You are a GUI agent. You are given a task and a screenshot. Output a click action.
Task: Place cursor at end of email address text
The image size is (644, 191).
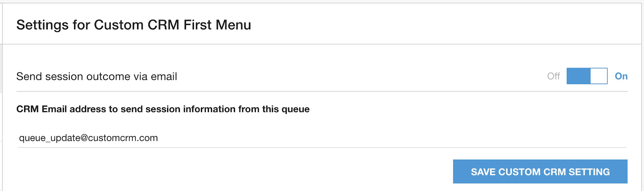click(x=158, y=138)
